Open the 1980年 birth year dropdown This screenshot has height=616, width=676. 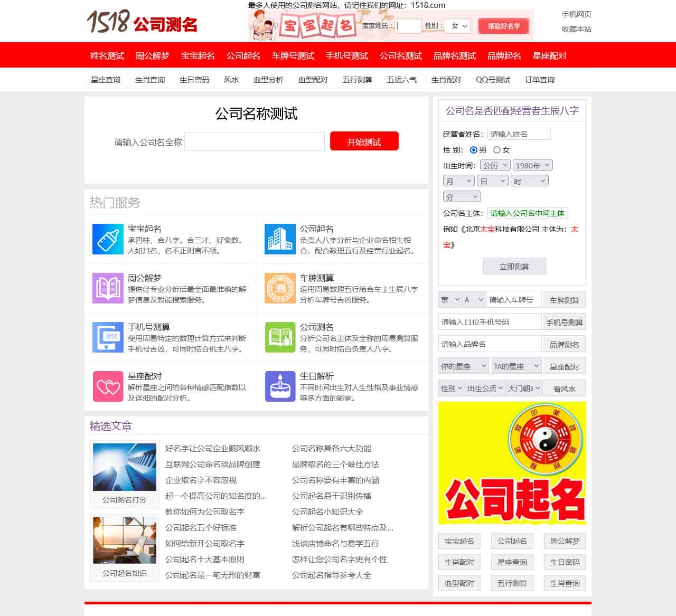532,165
